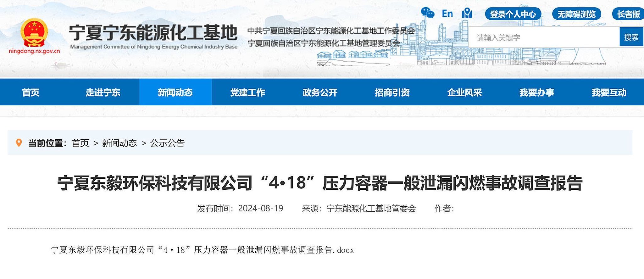Click the ningdong.nx.gov.cn site address text
The height and width of the screenshot is (279, 644).
click(x=34, y=51)
